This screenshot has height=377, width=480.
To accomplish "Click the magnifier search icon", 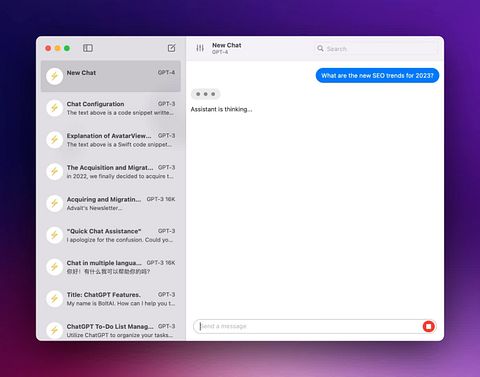I will (320, 48).
